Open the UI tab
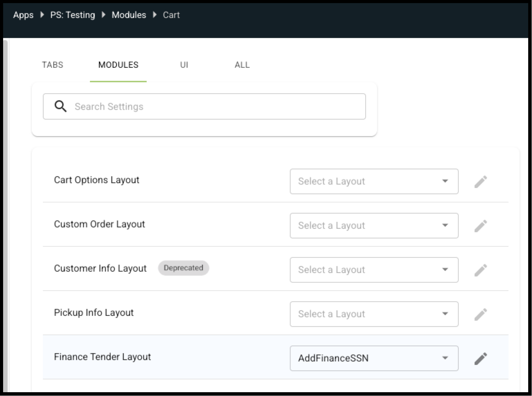Screen dimensions: 532x396 coord(184,65)
